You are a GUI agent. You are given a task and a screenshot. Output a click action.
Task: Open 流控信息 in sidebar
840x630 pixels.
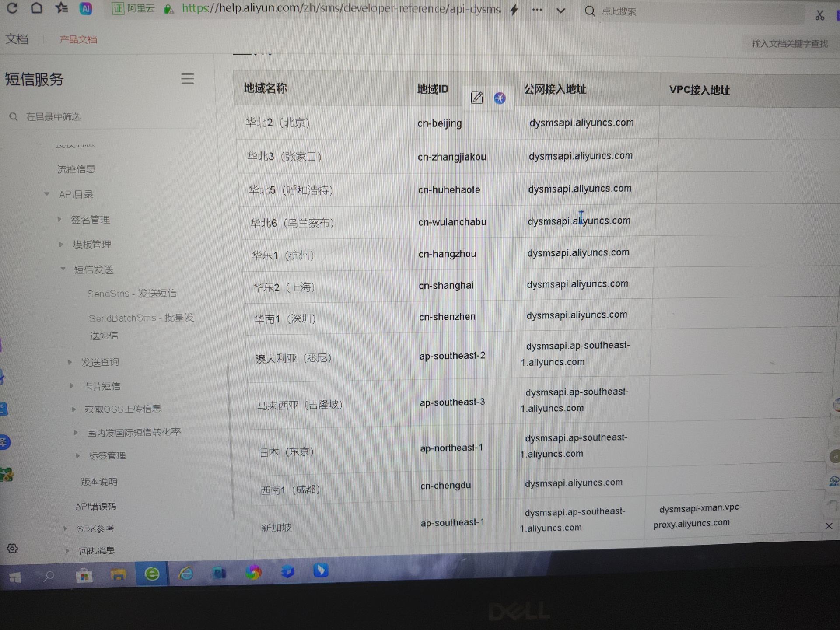(76, 169)
